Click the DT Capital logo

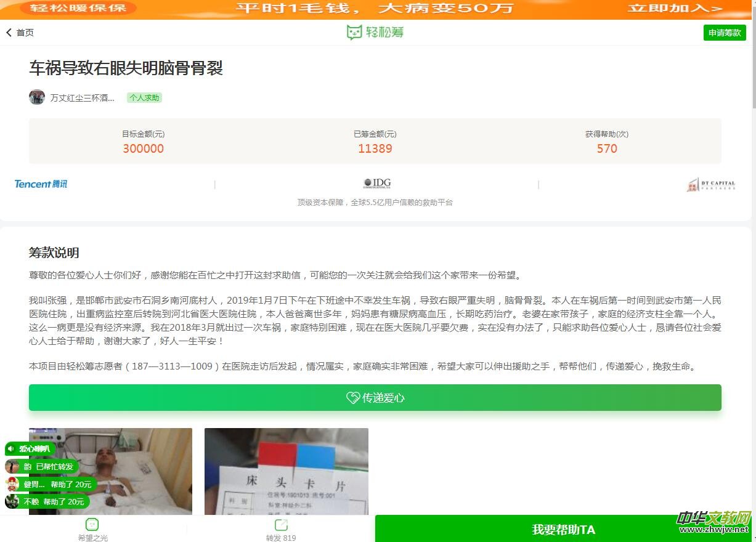(x=711, y=185)
